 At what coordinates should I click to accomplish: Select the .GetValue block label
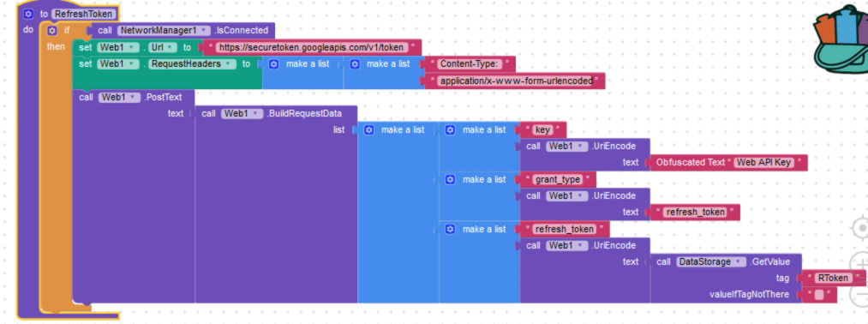tap(769, 261)
